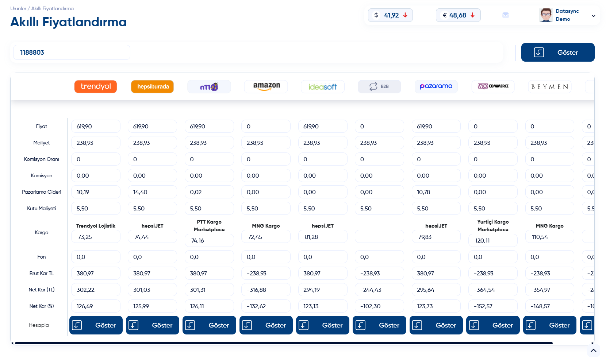The image size is (606, 364).
Task: Pick the Amazon marketplace logo
Action: click(266, 86)
